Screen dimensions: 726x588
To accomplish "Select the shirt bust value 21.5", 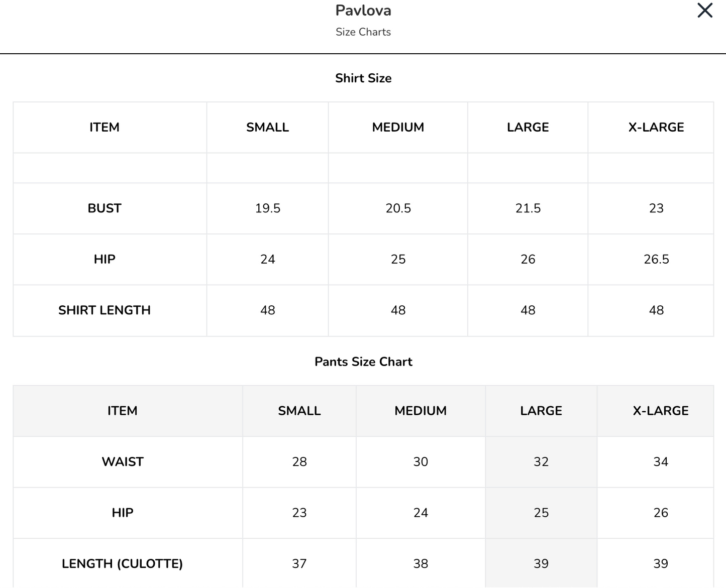I will coord(528,208).
